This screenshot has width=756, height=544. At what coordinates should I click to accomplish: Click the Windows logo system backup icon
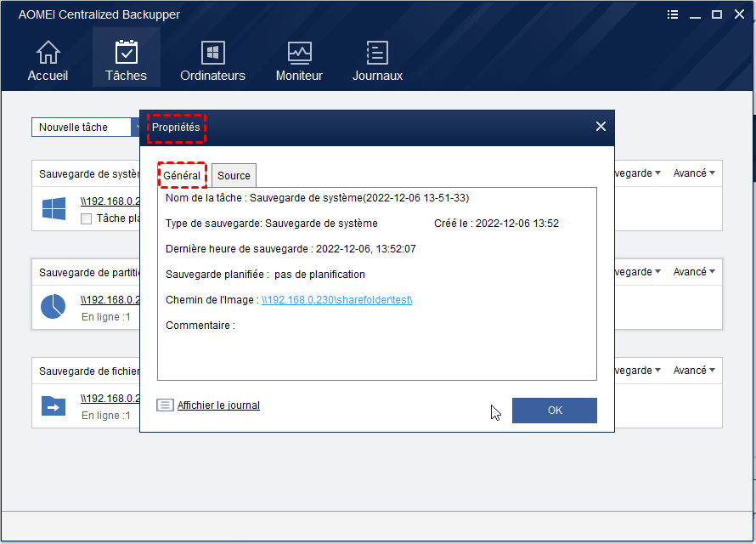pyautogui.click(x=54, y=208)
